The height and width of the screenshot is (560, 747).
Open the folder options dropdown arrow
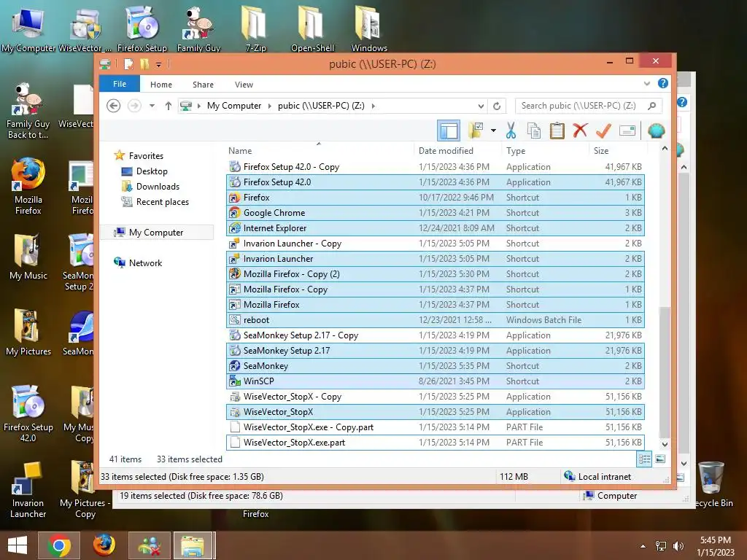[493, 131]
